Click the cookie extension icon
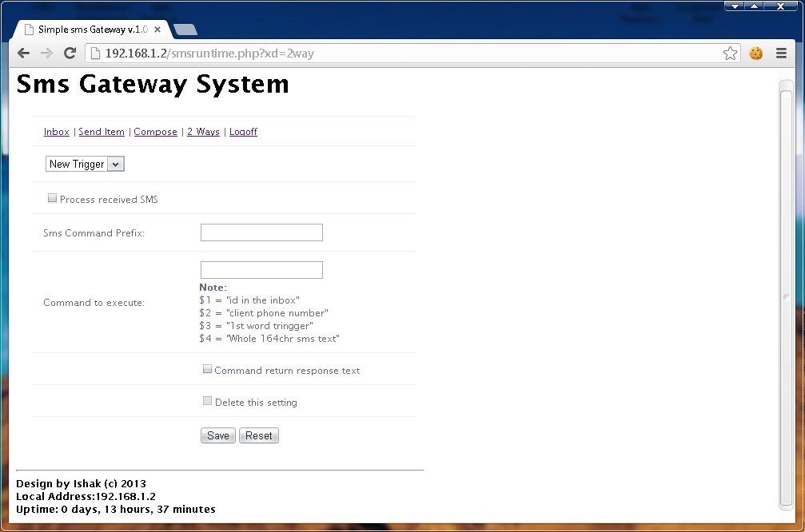Screen dimensions: 805x532 point(755,53)
